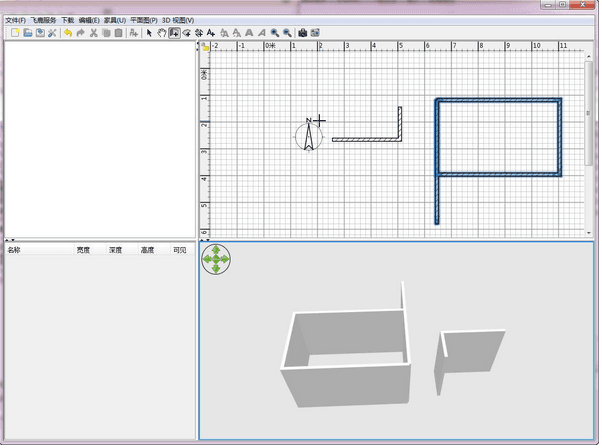Click the plan's vertical scrollbar
The image size is (602, 448).
coord(590,110)
